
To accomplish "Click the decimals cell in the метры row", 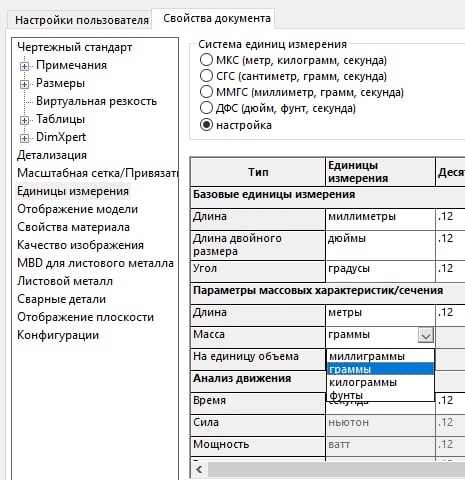I will click(450, 315).
